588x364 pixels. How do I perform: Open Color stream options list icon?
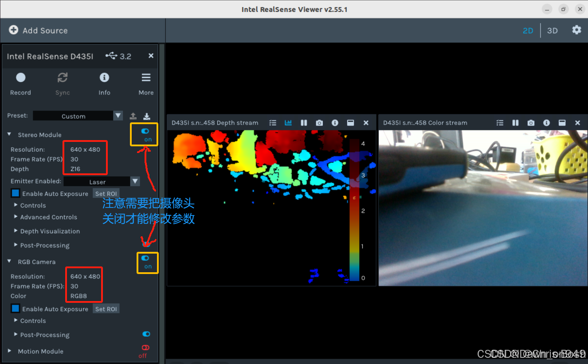pos(500,123)
